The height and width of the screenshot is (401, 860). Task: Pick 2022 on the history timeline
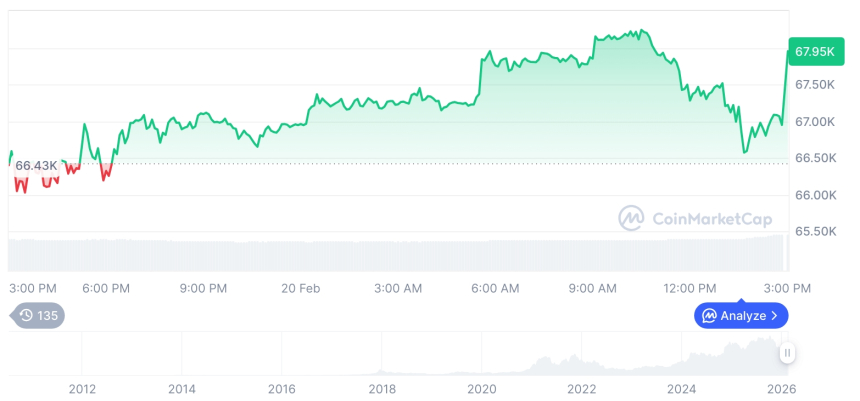point(582,389)
